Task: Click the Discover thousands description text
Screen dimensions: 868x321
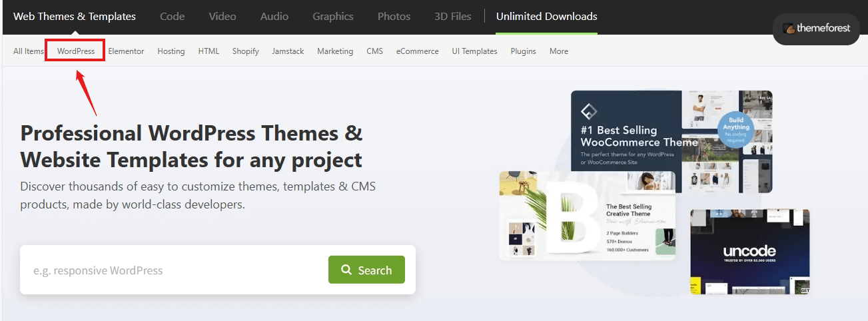Action: coord(198,195)
